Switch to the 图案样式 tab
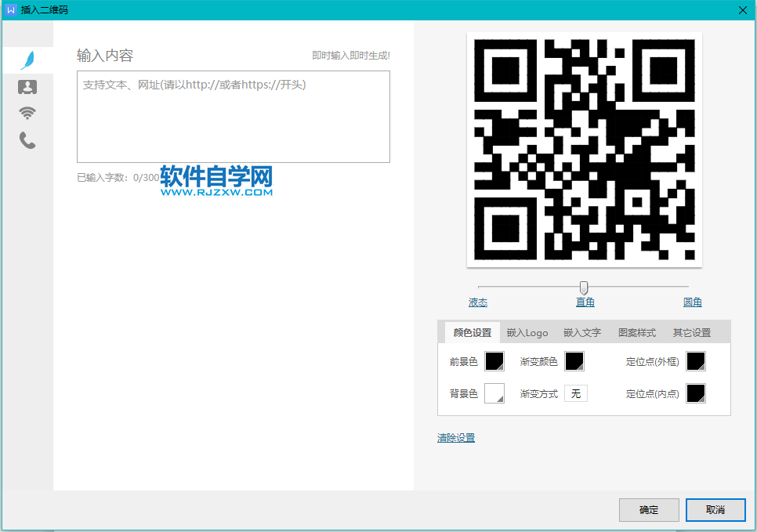Screen dimensions: 757x532 tap(636, 332)
